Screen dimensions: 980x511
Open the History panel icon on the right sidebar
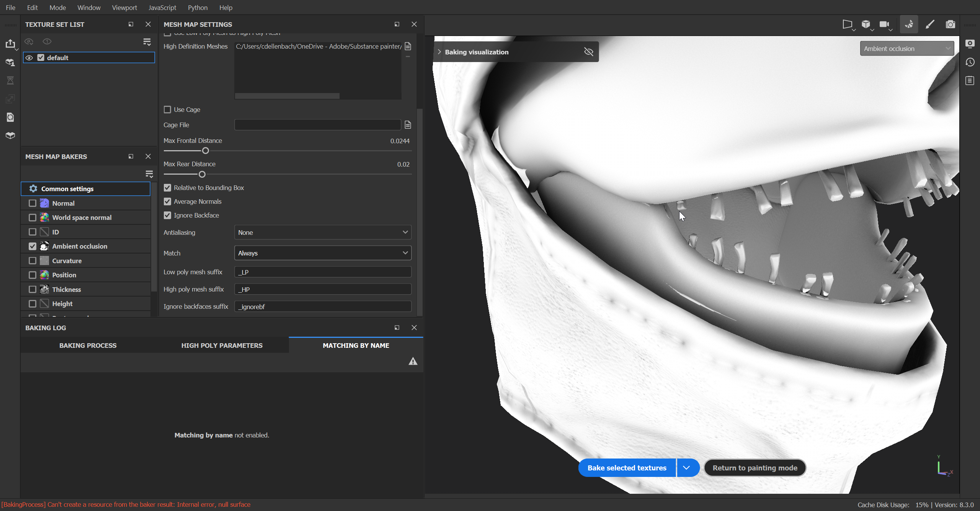click(x=970, y=62)
